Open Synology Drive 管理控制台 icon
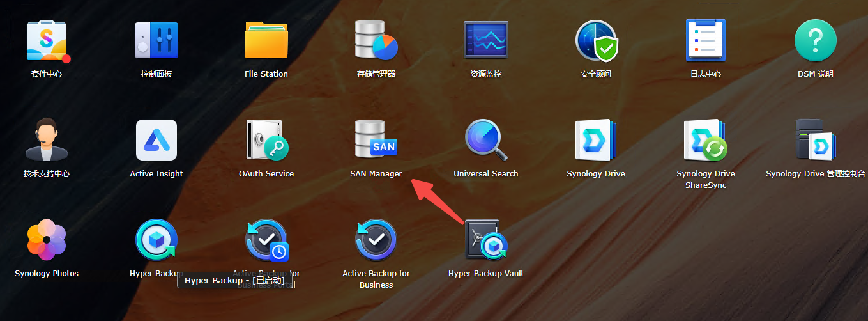 point(816,140)
